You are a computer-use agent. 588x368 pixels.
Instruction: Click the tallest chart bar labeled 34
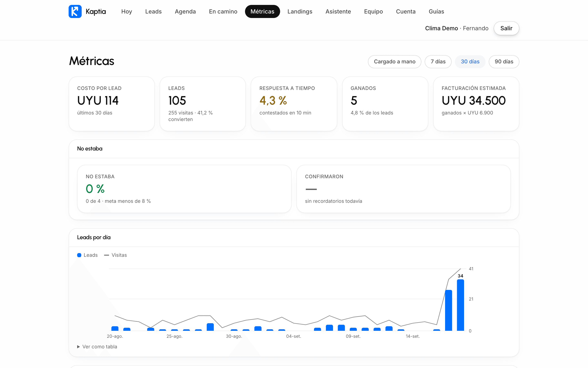[x=460, y=305]
